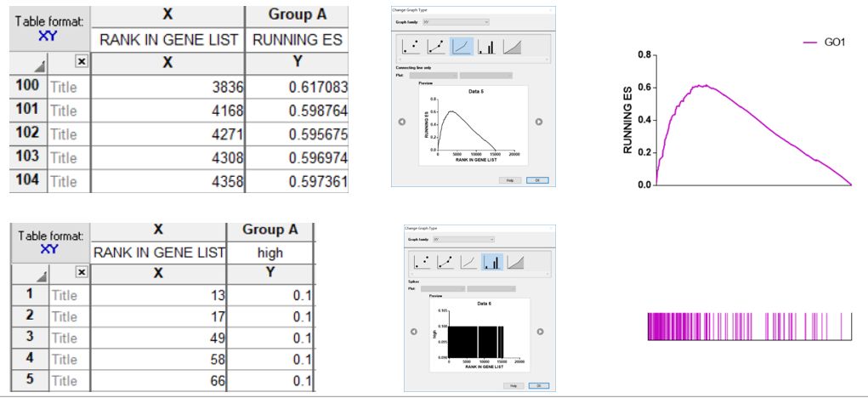The height and width of the screenshot is (398, 868).
Task: Toggle the x box in the high table
Action: 82,272
